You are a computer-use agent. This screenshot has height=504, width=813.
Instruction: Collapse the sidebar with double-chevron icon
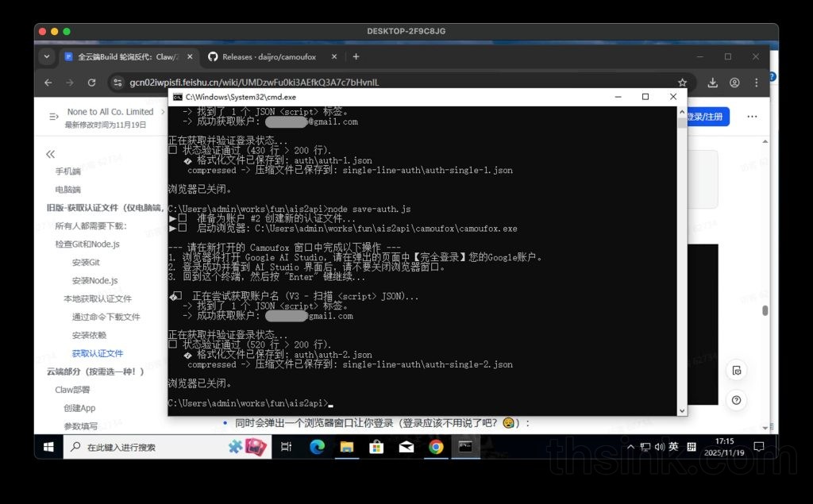click(51, 154)
